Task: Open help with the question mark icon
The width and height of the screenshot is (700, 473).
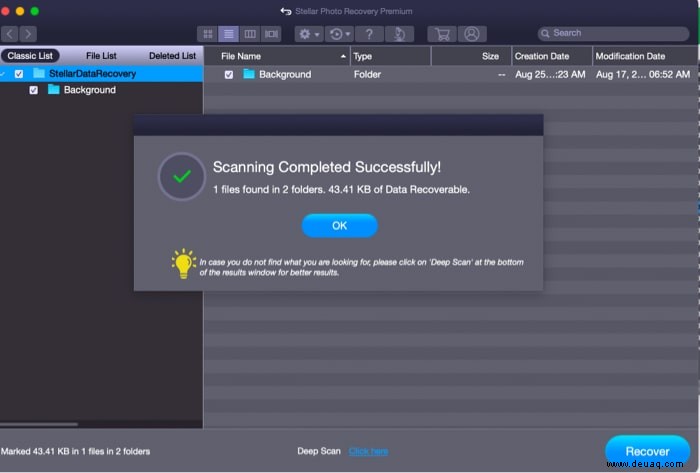Action: click(x=369, y=34)
